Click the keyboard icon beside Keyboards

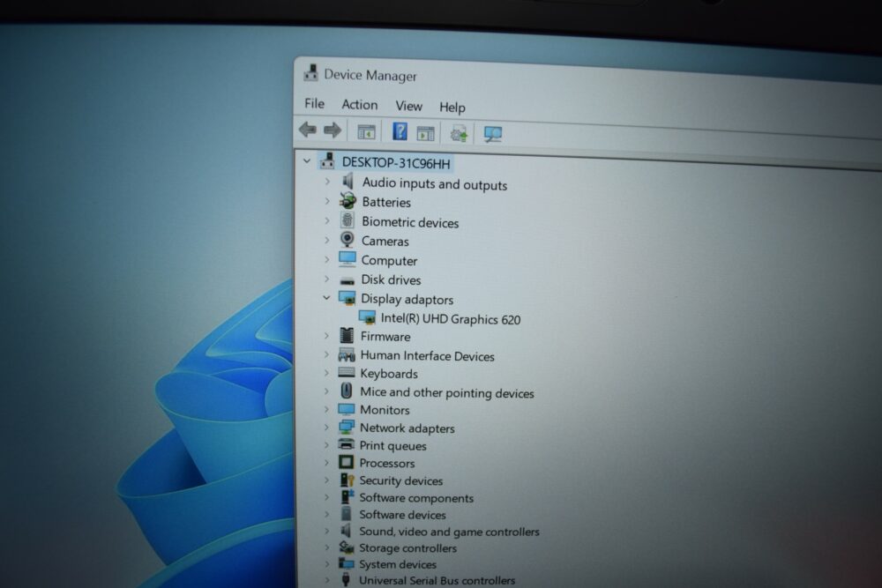[x=347, y=372]
